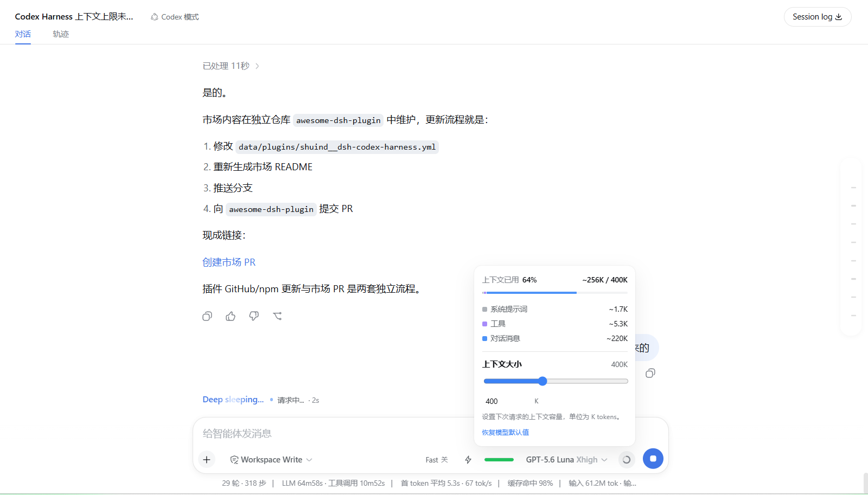
Task: Give the reply a thumbs down
Action: [254, 316]
